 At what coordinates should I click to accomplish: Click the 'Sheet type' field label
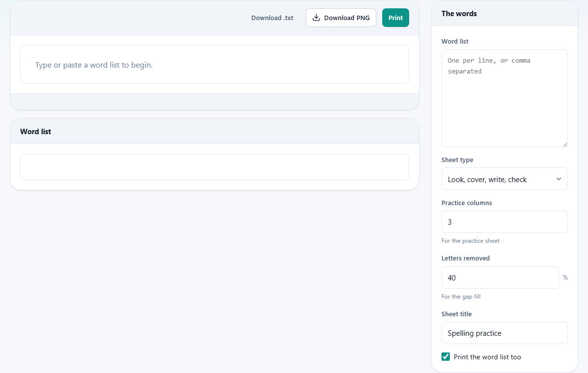pyautogui.click(x=457, y=160)
